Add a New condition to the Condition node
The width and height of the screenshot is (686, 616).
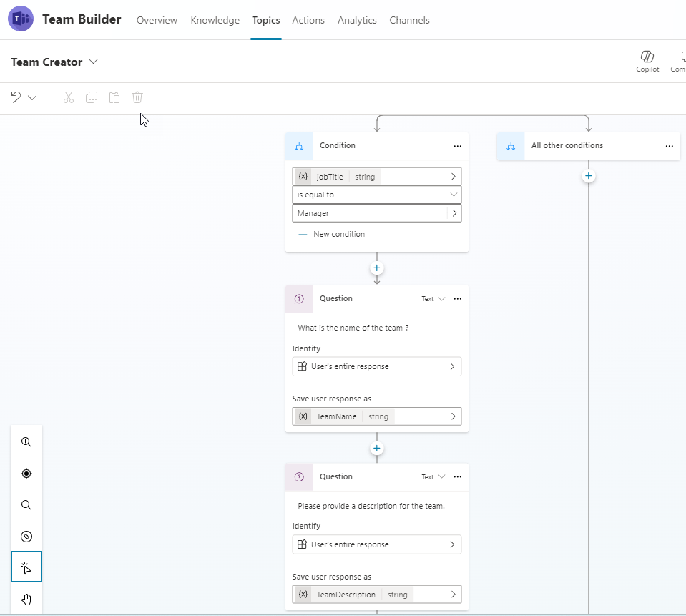coord(331,234)
